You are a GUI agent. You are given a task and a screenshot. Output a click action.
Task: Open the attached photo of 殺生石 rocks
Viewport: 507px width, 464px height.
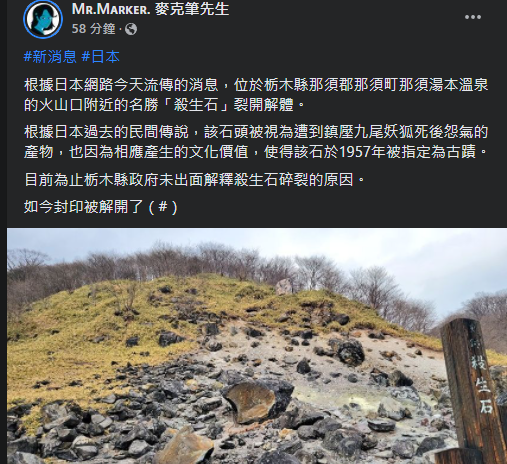tap(257, 346)
